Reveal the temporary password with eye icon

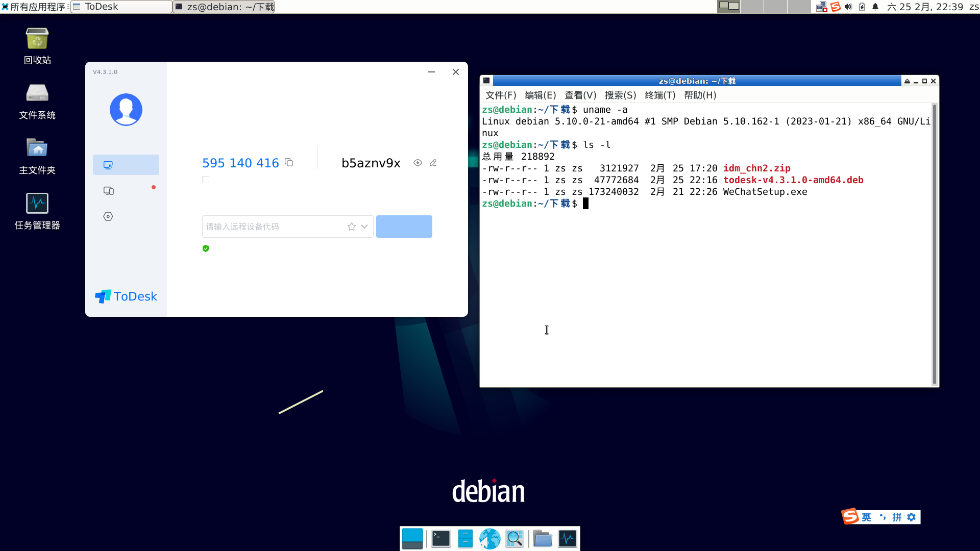click(x=418, y=163)
